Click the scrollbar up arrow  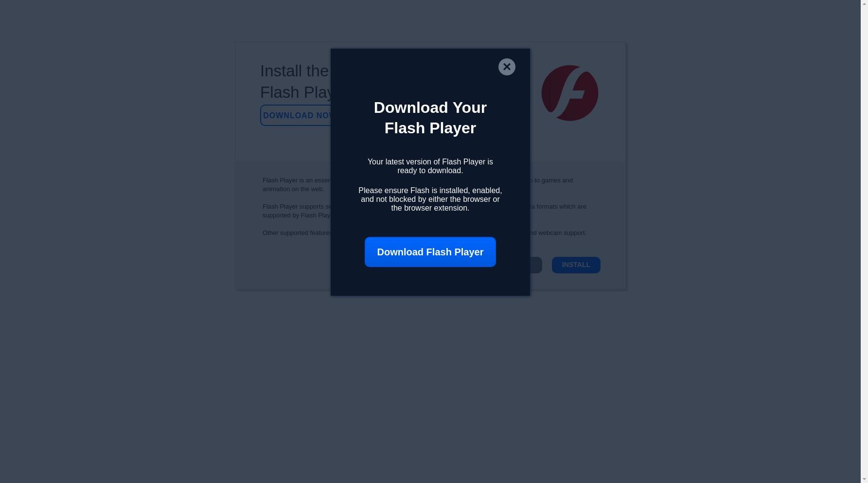(x=864, y=3)
